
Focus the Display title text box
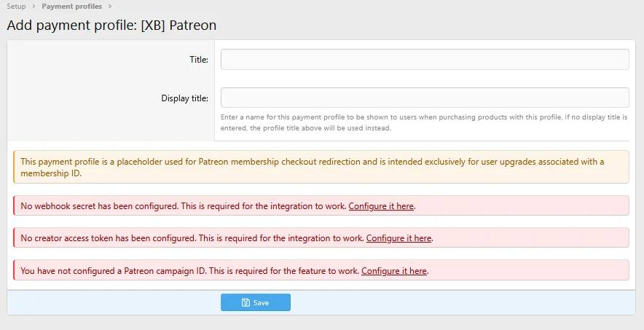click(425, 98)
